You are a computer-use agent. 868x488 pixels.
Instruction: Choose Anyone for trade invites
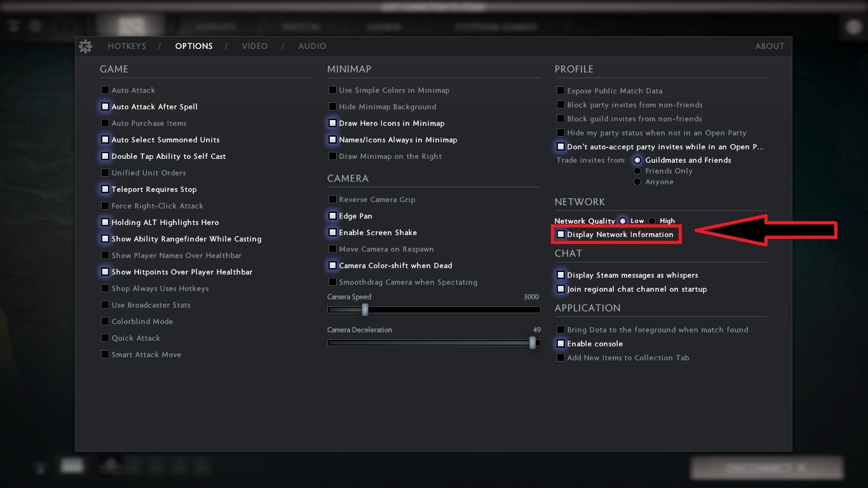pyautogui.click(x=637, y=182)
